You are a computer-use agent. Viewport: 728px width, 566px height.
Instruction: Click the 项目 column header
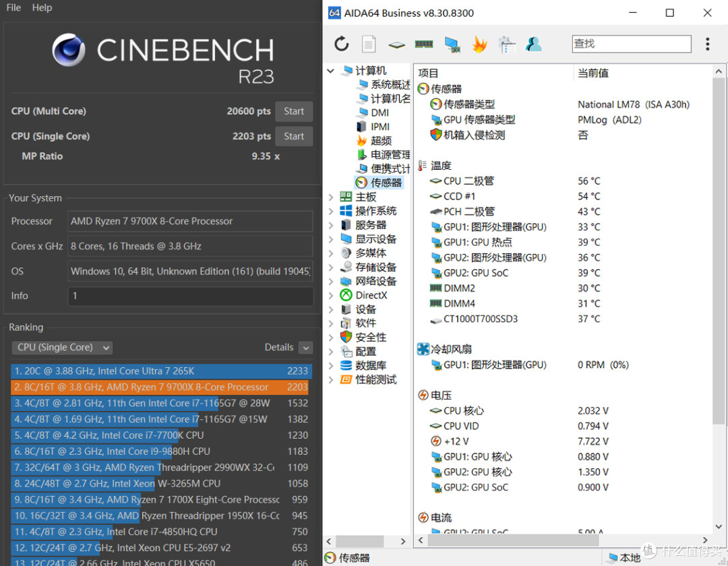coord(493,73)
